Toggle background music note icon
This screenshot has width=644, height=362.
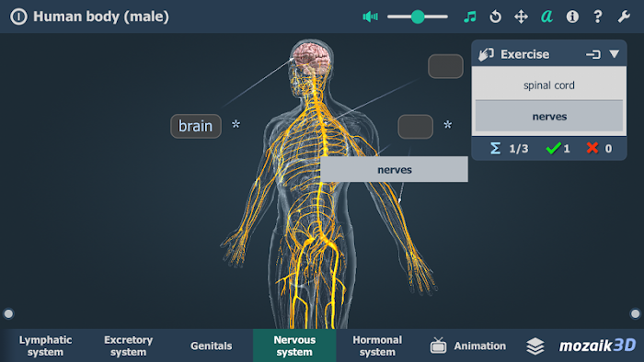tap(470, 17)
